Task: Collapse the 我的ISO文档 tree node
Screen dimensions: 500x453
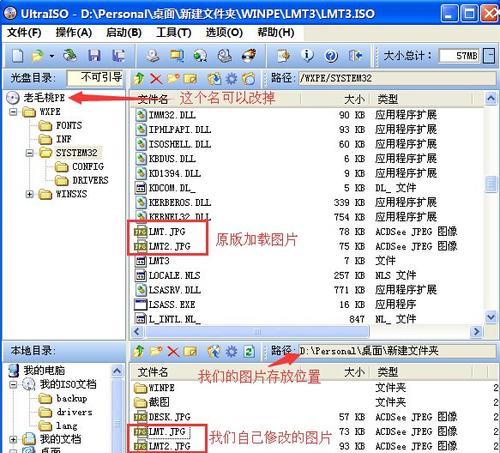Action: tap(13, 385)
